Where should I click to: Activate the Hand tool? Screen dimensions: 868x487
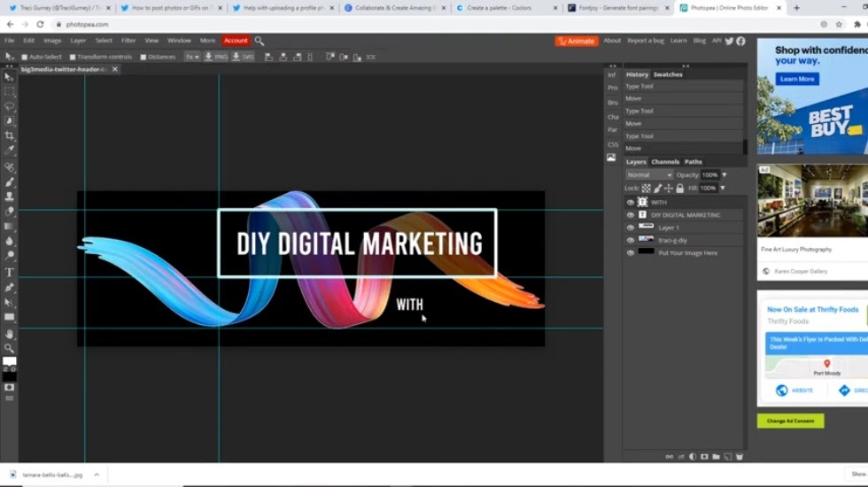point(10,334)
